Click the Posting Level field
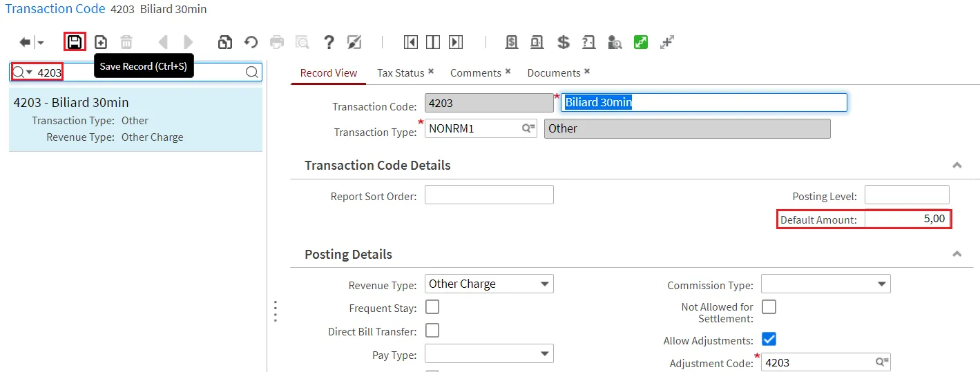Screen dimensions: 980x372 pos(907,195)
